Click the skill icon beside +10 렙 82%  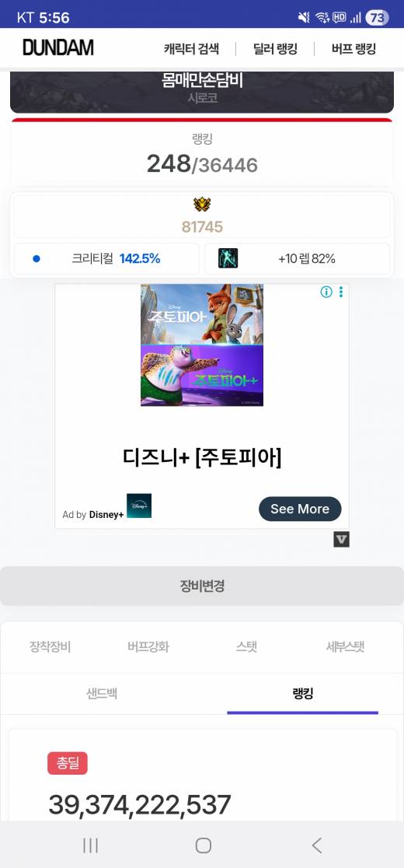point(228,258)
